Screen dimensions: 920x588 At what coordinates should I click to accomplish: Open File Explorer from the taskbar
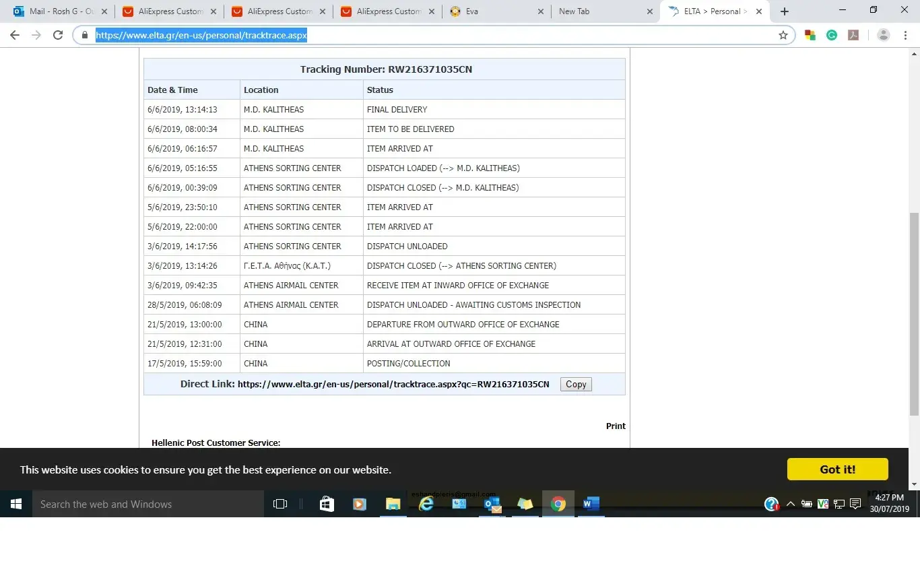pos(393,504)
